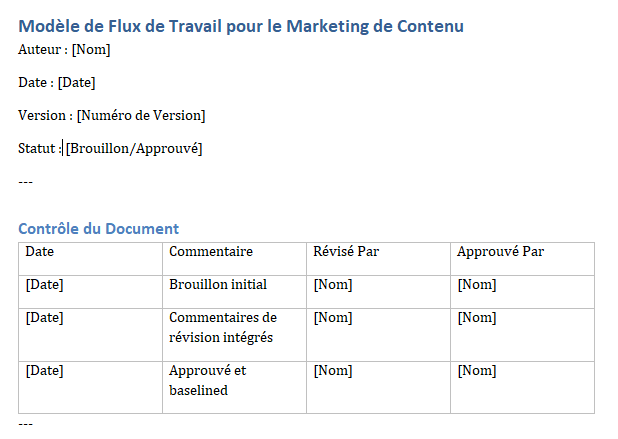This screenshot has width=618, height=439.
Task: Click the Contrôle du Document heading
Action: coord(99,229)
